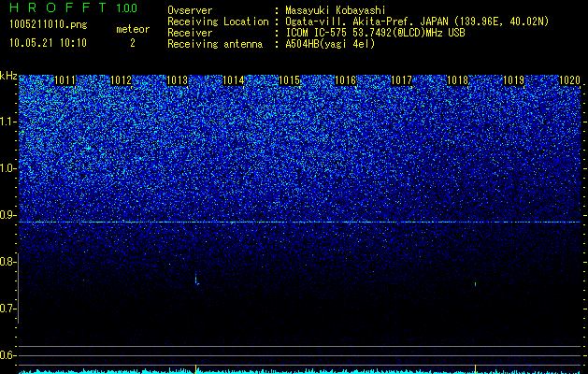588x374 pixels.
Task: Click the meteor label
Action: 133,29
